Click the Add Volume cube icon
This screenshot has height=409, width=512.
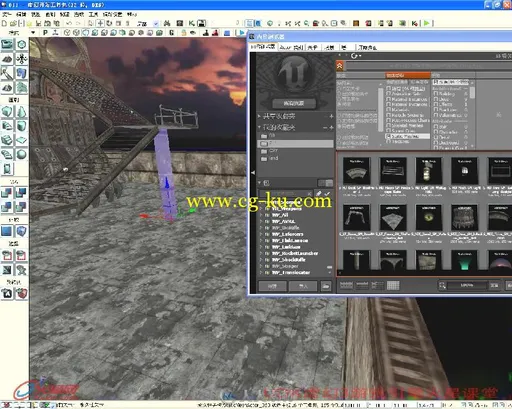21,231
